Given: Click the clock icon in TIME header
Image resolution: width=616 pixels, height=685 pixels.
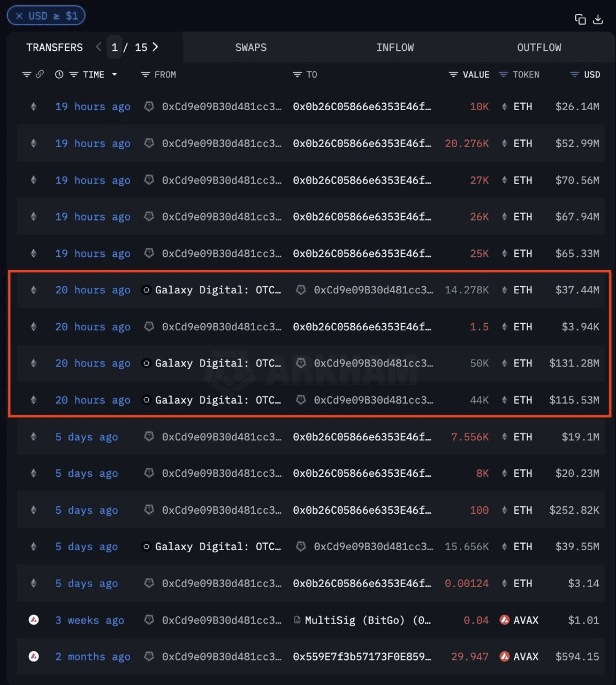Looking at the screenshot, I should tap(59, 74).
